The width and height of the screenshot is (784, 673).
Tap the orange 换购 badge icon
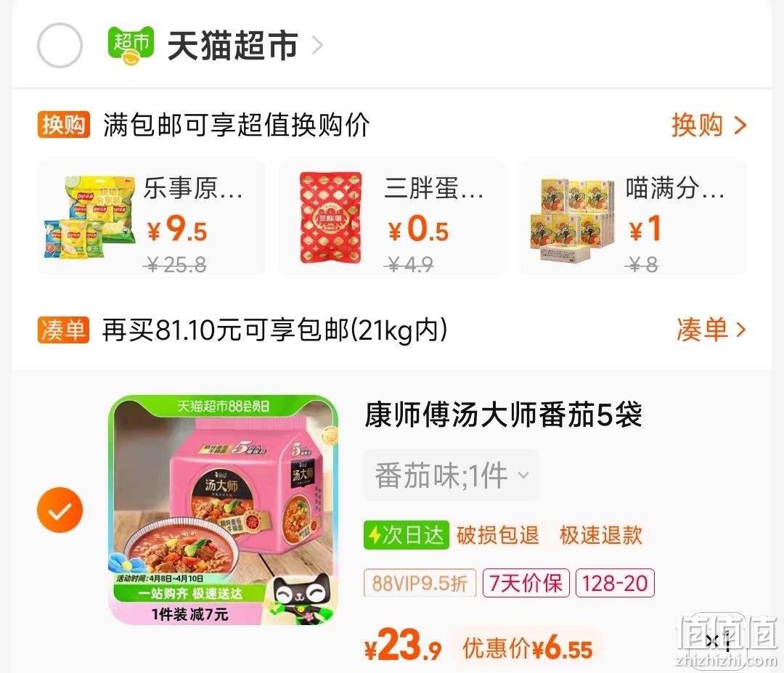pyautogui.click(x=63, y=124)
